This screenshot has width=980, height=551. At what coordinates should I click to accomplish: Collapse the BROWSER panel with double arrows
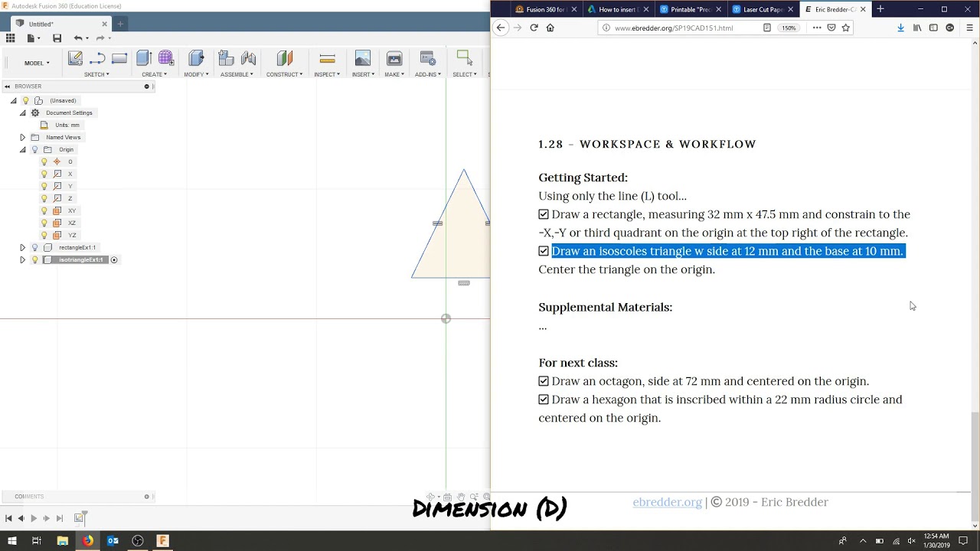click(7, 86)
